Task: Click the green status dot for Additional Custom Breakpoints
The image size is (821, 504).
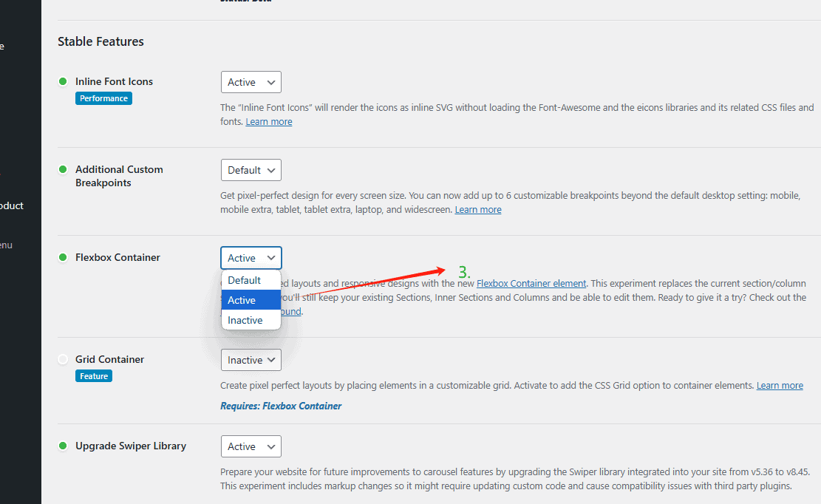Action: coord(63,169)
